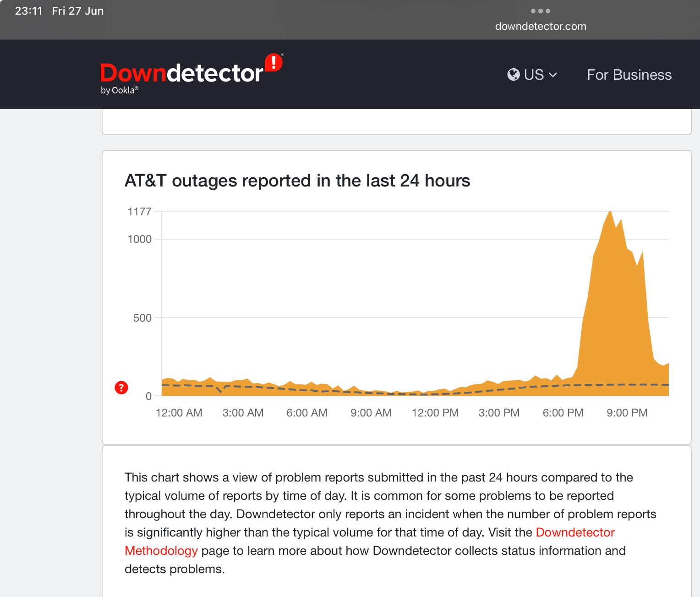Viewport: 700px width, 597px height.
Task: Select the 'AT&T outages reported in the last 24 hours' heading
Action: (x=297, y=181)
